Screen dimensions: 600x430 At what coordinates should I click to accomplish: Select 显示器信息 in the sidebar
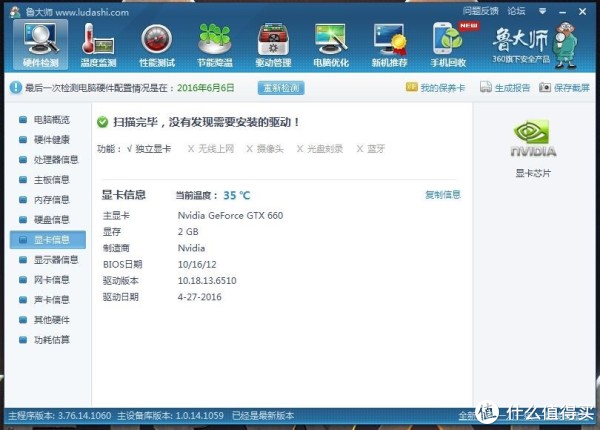[48, 260]
